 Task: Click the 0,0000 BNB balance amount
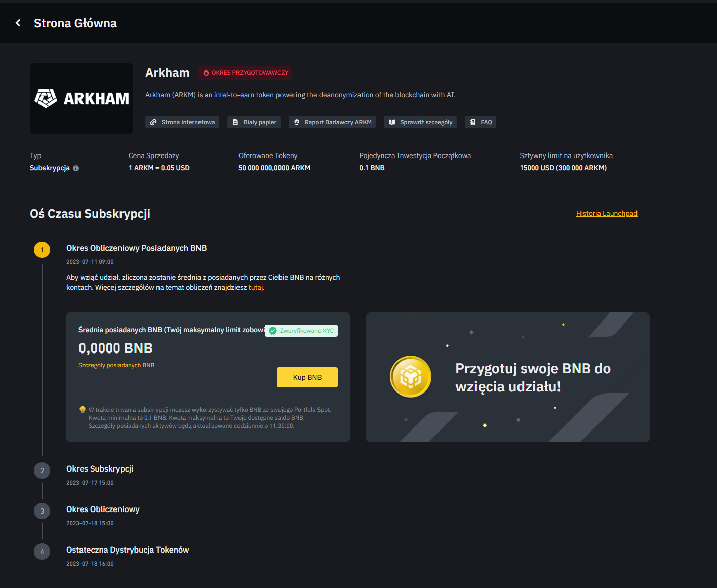click(115, 348)
